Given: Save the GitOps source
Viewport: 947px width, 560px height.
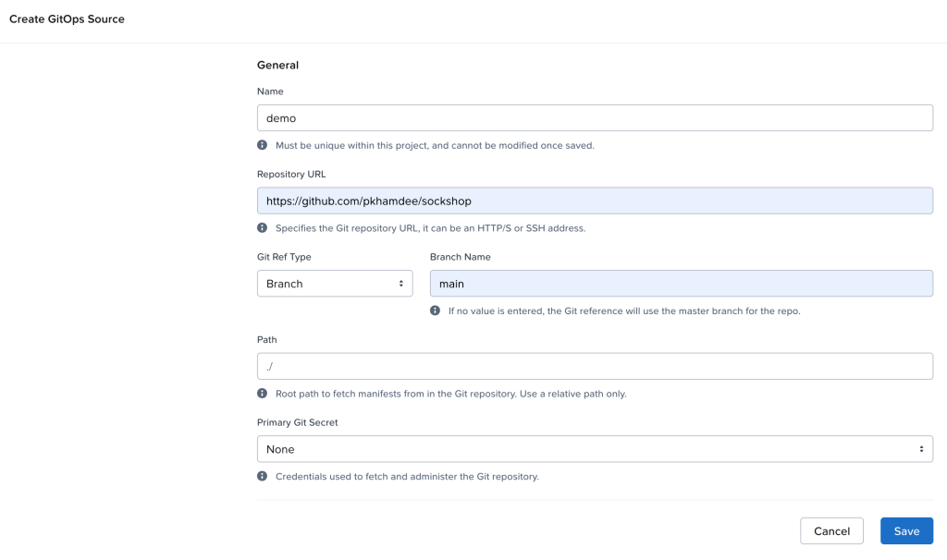Looking at the screenshot, I should coord(906,531).
